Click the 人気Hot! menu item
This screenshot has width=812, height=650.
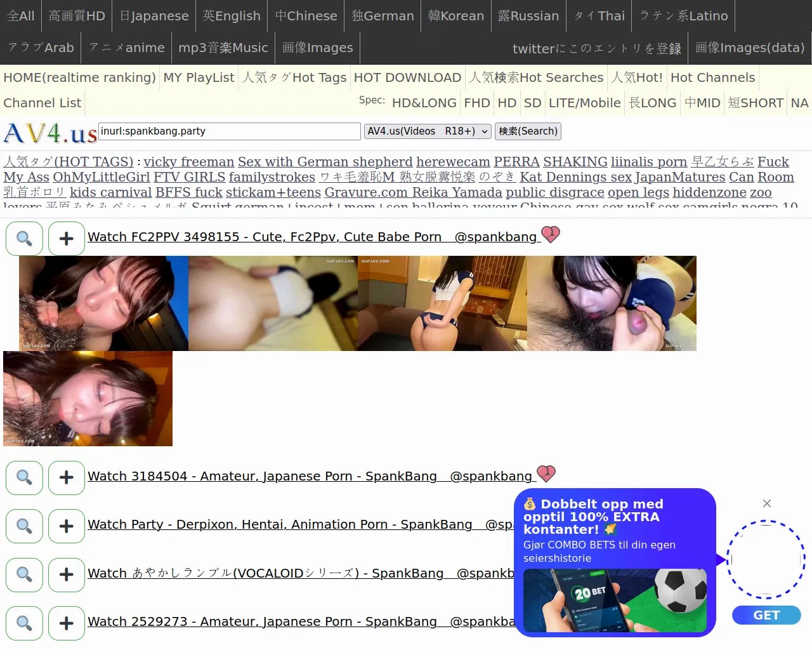[x=637, y=77]
